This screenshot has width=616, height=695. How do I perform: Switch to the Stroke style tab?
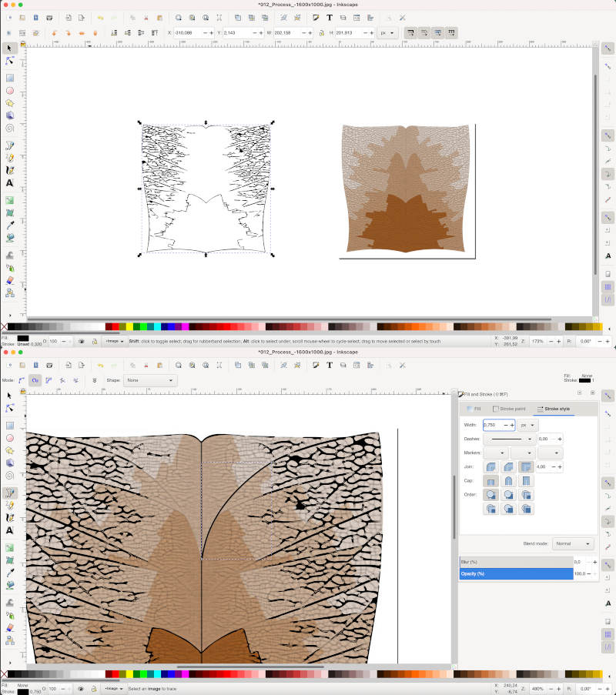click(554, 409)
